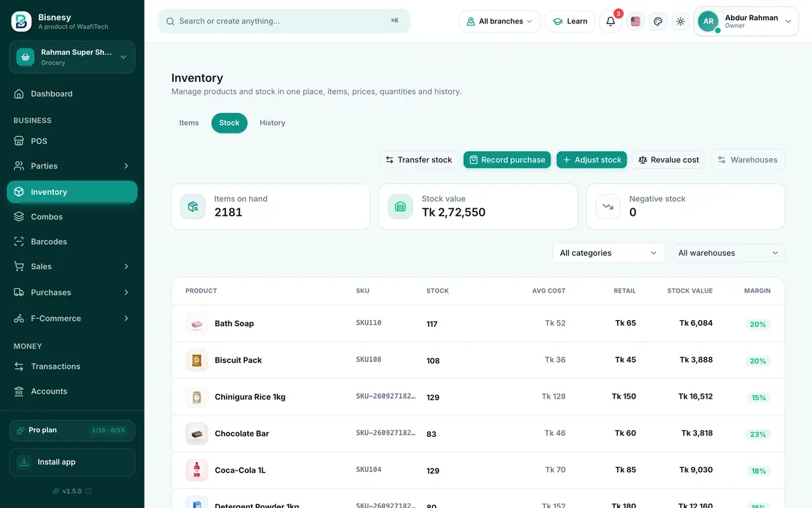Click the version info icon beside v1.5.0
This screenshot has width=812, height=508.
click(88, 491)
